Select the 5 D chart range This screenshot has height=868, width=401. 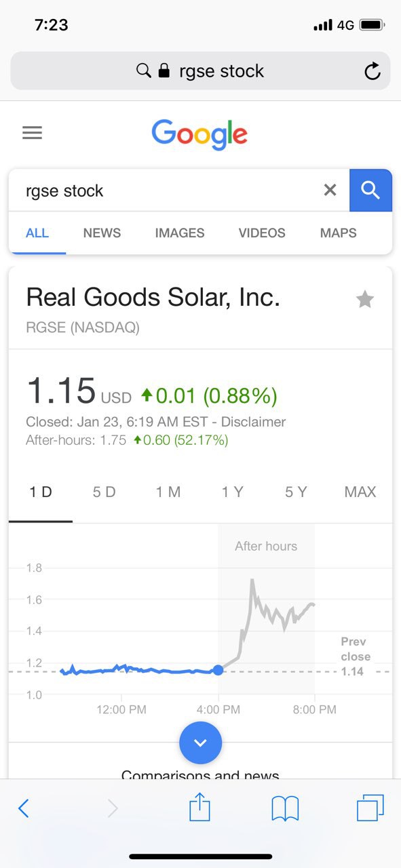[104, 492]
